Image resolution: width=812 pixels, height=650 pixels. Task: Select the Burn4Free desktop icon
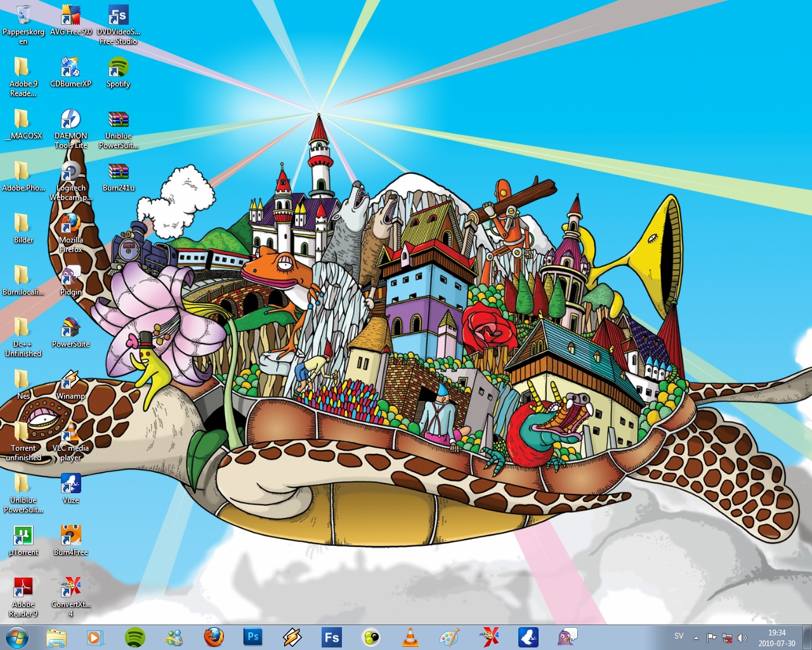(70, 536)
